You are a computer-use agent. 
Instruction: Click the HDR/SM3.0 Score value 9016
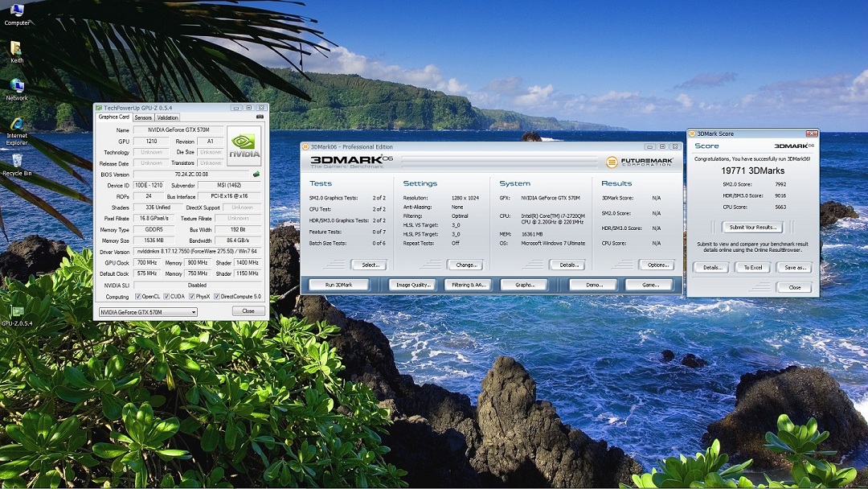pos(780,195)
